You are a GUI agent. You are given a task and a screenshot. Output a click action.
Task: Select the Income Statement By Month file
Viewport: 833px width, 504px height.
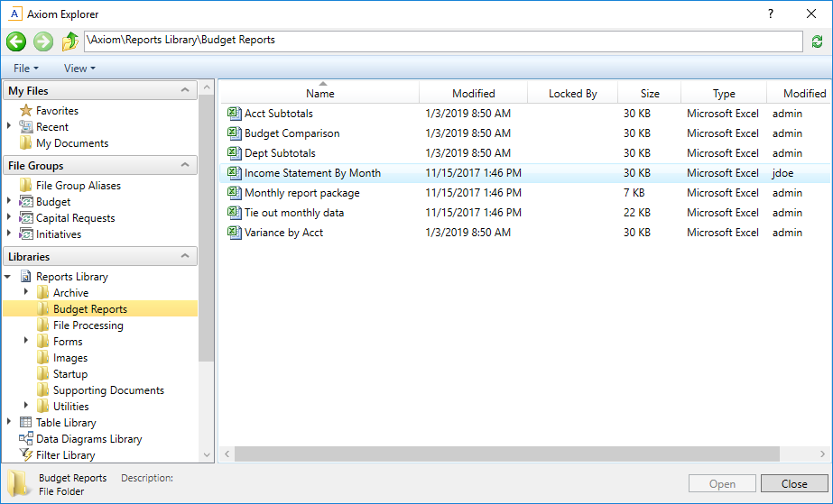coord(312,173)
